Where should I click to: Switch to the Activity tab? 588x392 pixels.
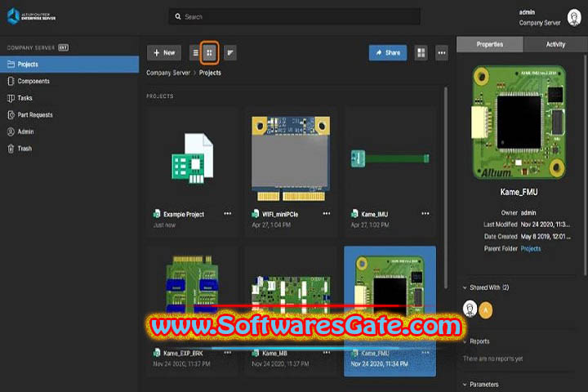click(555, 44)
